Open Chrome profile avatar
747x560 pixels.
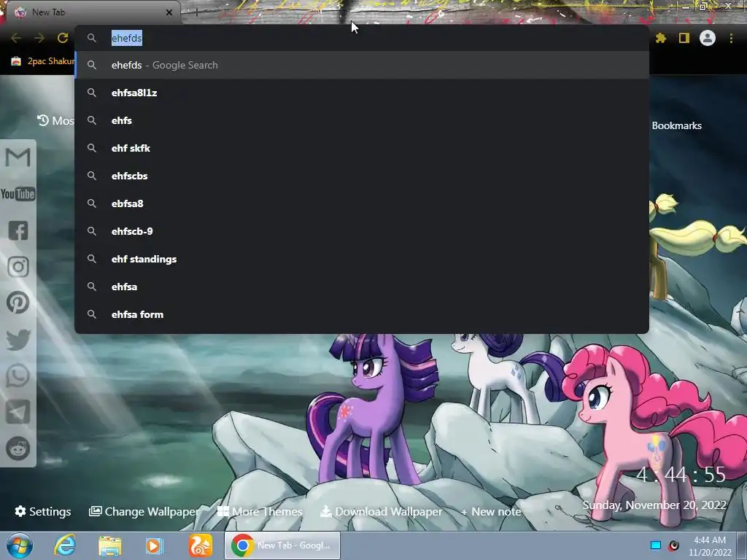708,38
